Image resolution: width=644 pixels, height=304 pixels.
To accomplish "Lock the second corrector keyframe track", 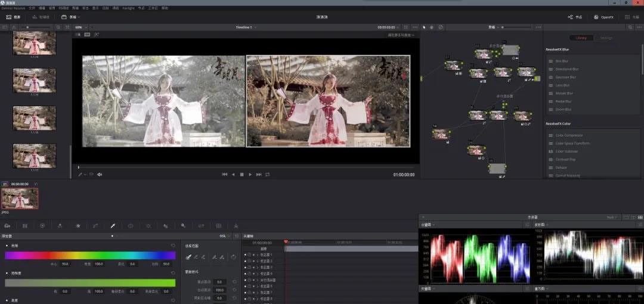I will click(x=249, y=261).
